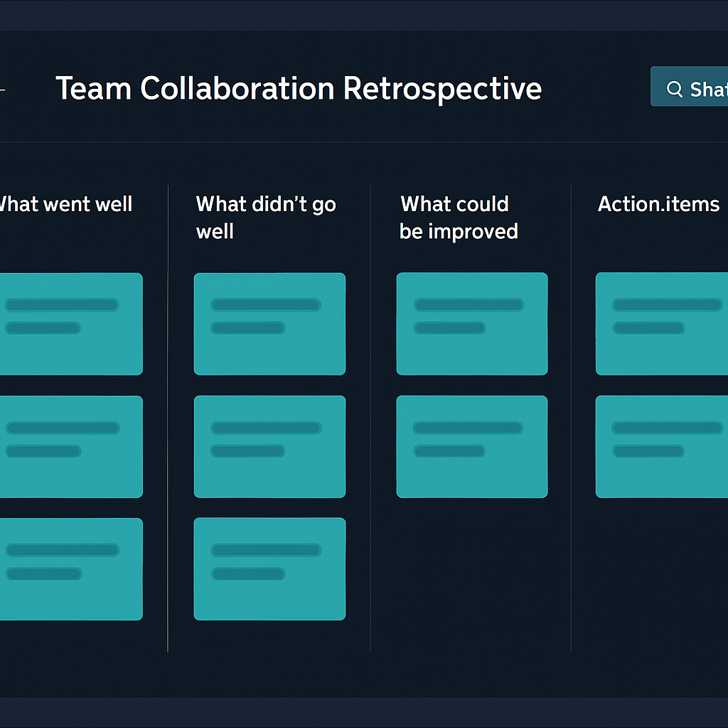Click the What went well column header
Image resolution: width=728 pixels, height=728 pixels.
point(65,204)
